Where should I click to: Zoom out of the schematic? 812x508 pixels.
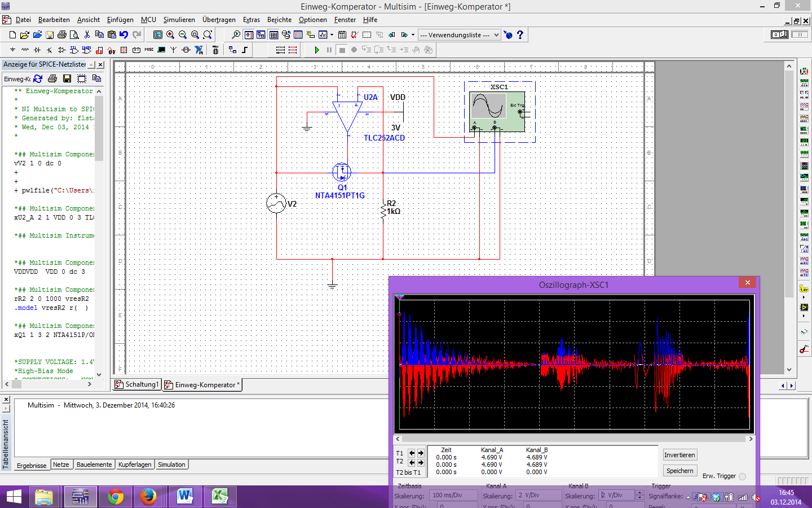pos(183,35)
